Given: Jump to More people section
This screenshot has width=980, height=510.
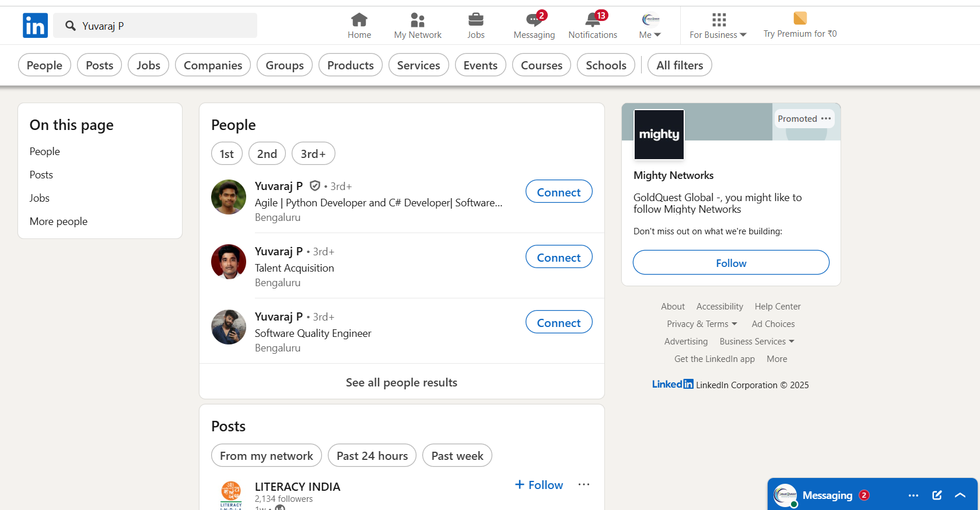Looking at the screenshot, I should click(x=58, y=221).
